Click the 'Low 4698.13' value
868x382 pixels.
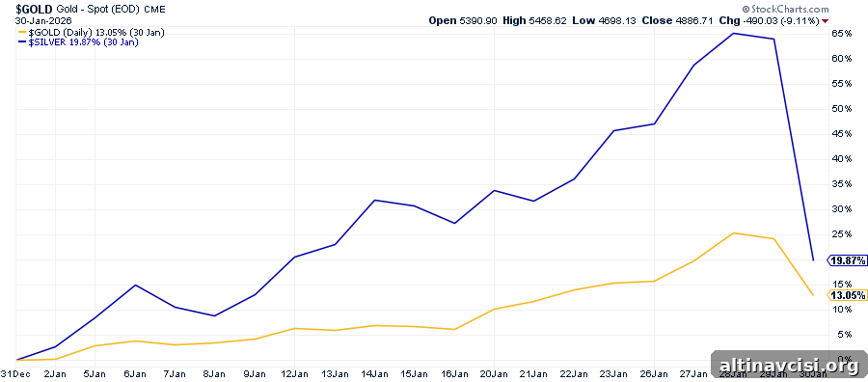605,21
